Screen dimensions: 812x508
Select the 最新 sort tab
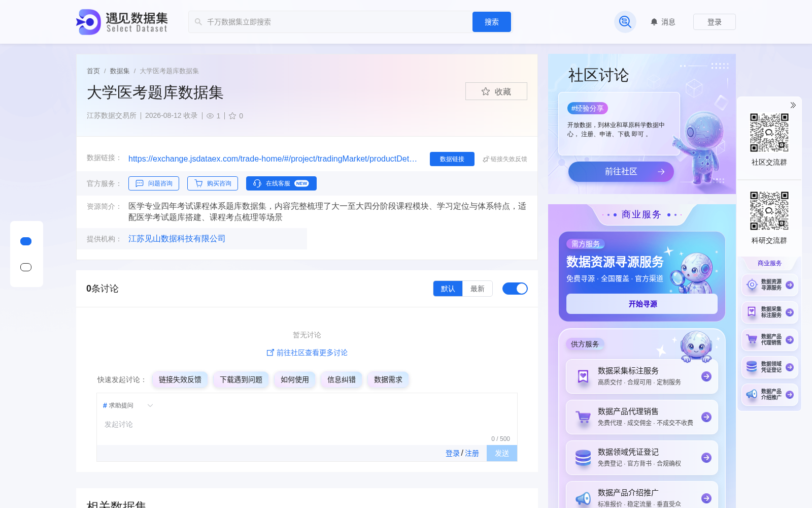[478, 289]
